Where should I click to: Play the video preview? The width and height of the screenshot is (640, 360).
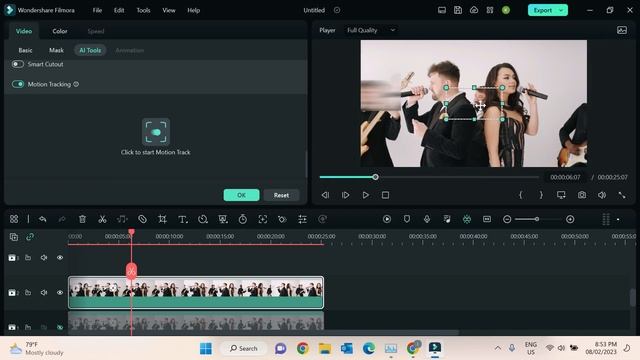[365, 195]
